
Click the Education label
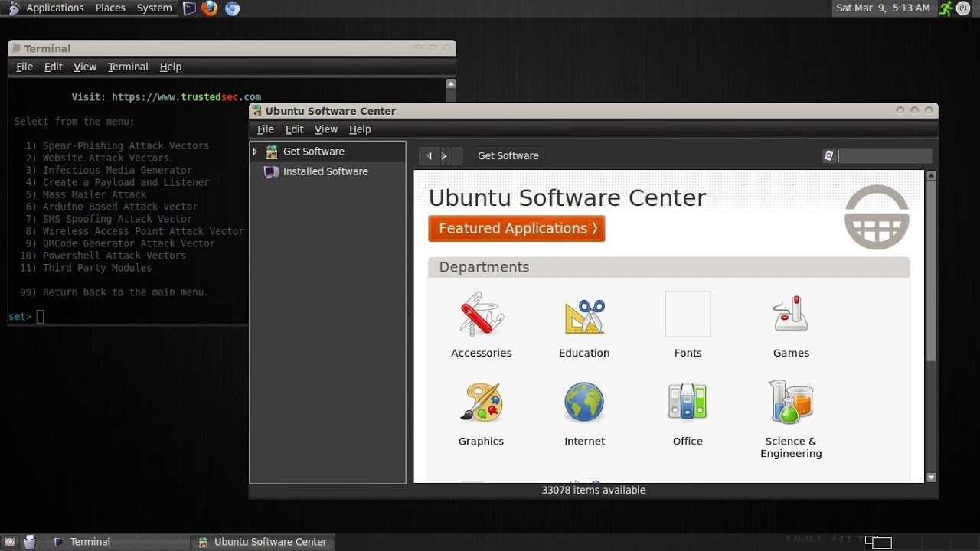click(584, 353)
